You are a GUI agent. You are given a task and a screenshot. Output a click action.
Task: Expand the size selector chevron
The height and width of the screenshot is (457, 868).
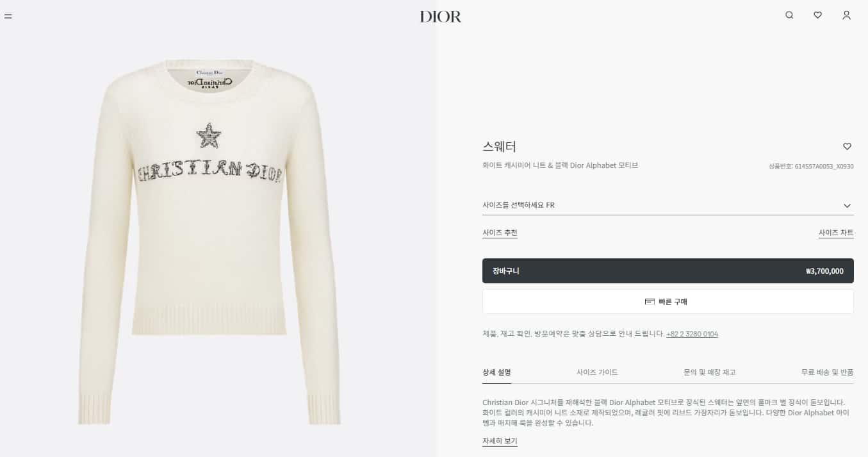pos(847,206)
